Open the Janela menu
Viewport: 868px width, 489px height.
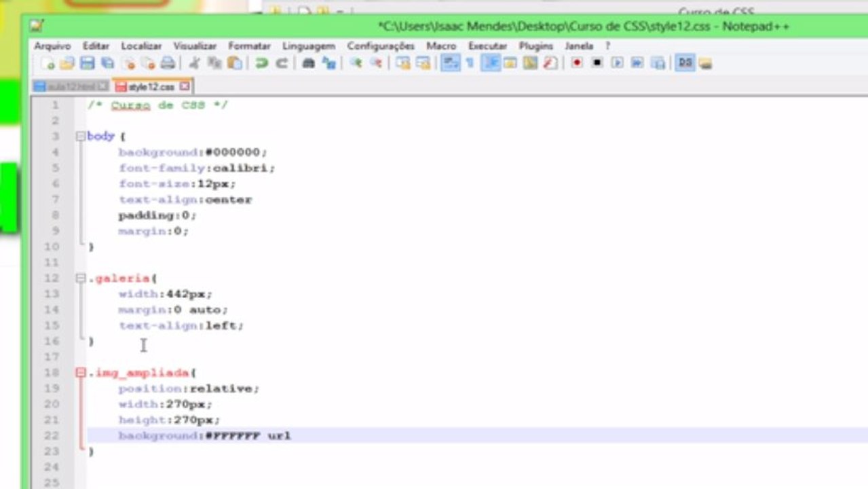tap(579, 46)
